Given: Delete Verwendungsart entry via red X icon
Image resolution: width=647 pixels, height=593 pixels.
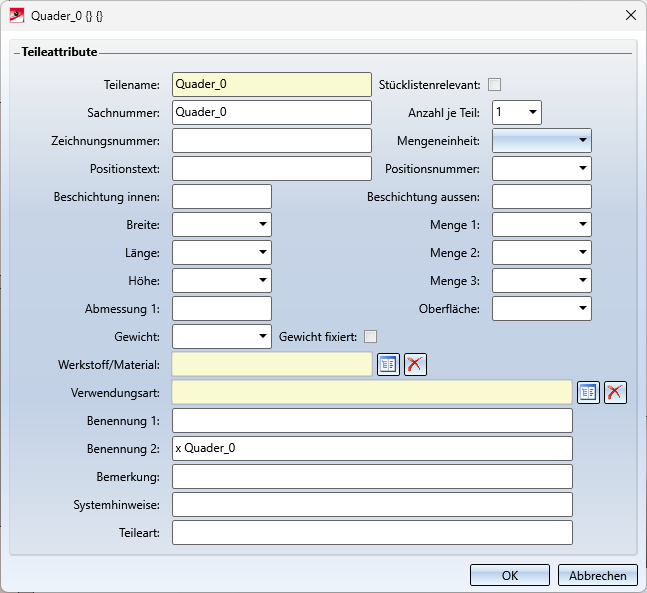Looking at the screenshot, I should tap(615, 392).
